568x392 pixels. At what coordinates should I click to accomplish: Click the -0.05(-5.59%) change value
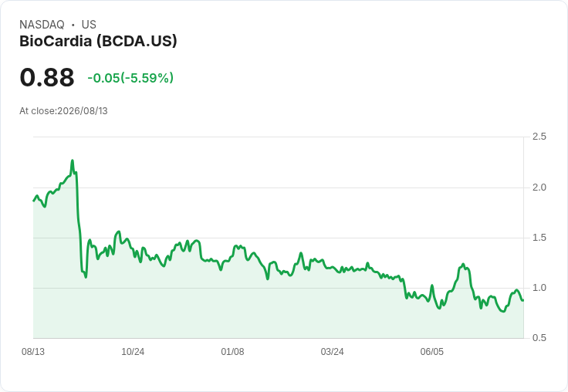pyautogui.click(x=130, y=78)
